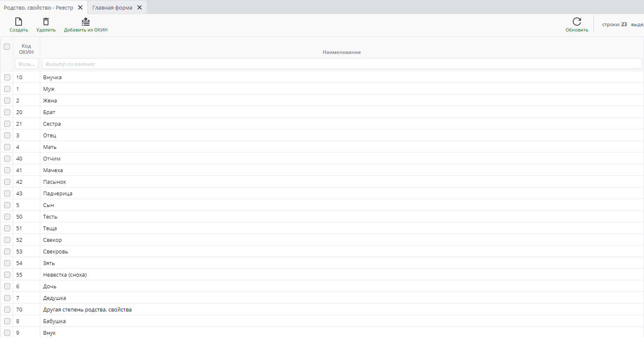
Task: Select the checkbox for row Бабушка
Action: (7, 321)
